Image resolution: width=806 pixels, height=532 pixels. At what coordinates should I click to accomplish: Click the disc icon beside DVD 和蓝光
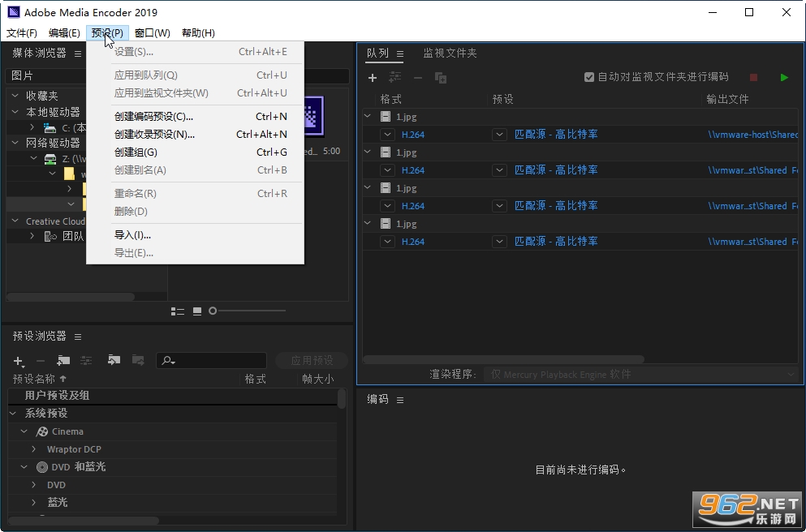pos(41,467)
